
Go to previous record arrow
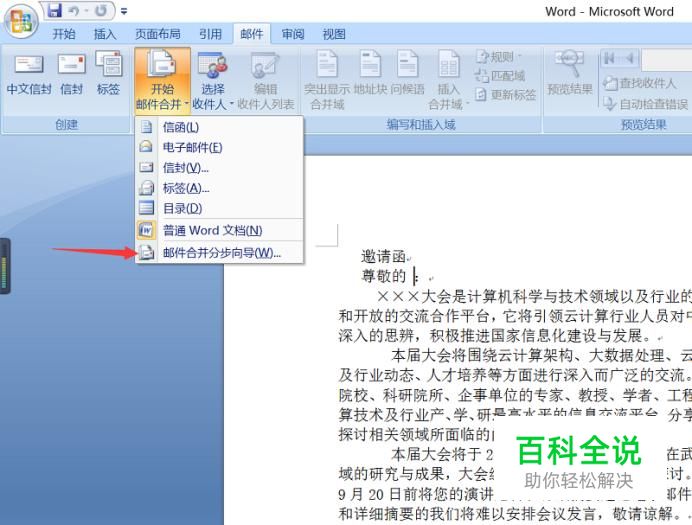click(x=629, y=58)
